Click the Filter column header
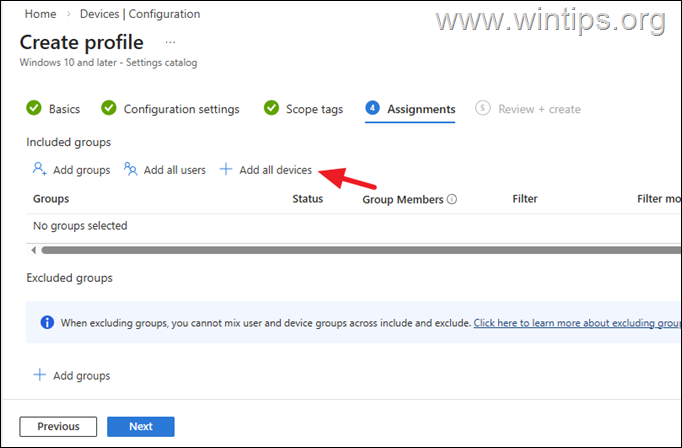Image resolution: width=682 pixels, height=448 pixels. [x=525, y=199]
